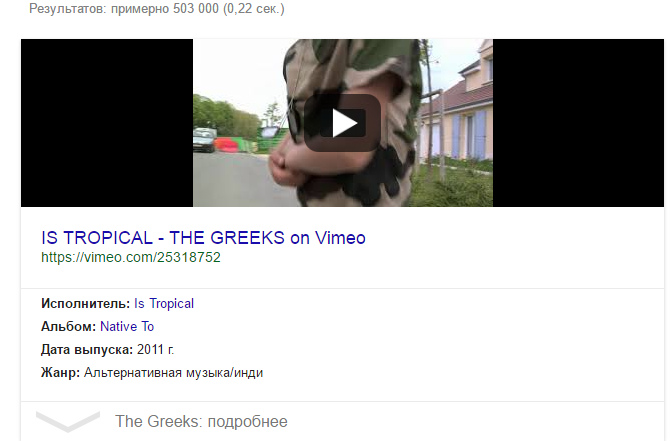Expand the chevron next to The Greeks
Screen dimensions: 670x441
coord(68,421)
